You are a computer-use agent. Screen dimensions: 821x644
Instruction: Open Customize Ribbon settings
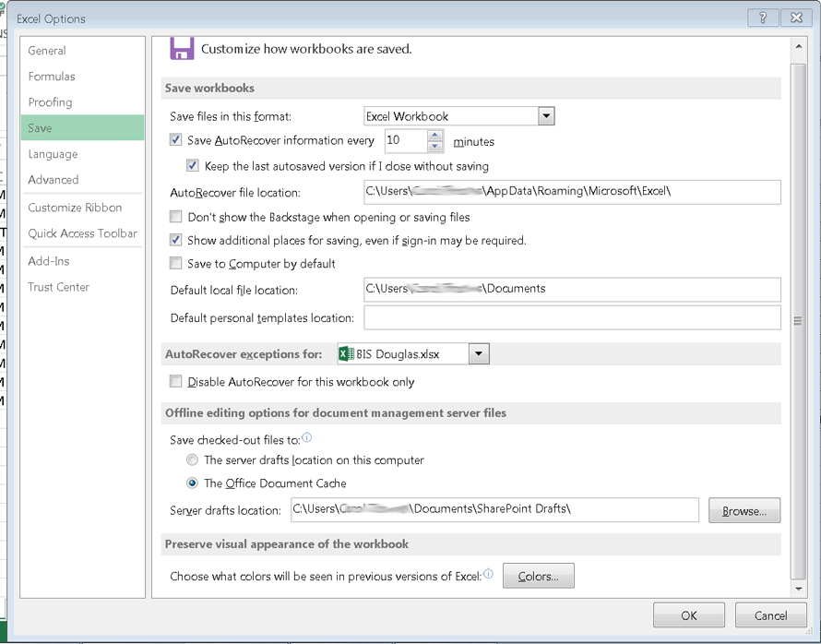(83, 208)
